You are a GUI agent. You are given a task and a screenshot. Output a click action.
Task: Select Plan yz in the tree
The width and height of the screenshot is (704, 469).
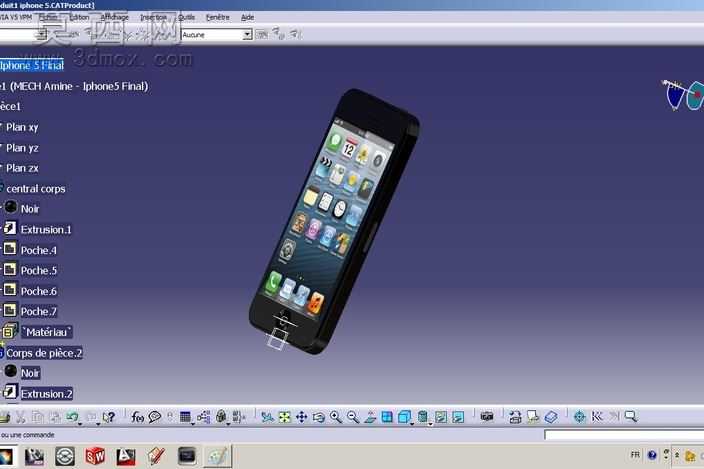(22, 148)
